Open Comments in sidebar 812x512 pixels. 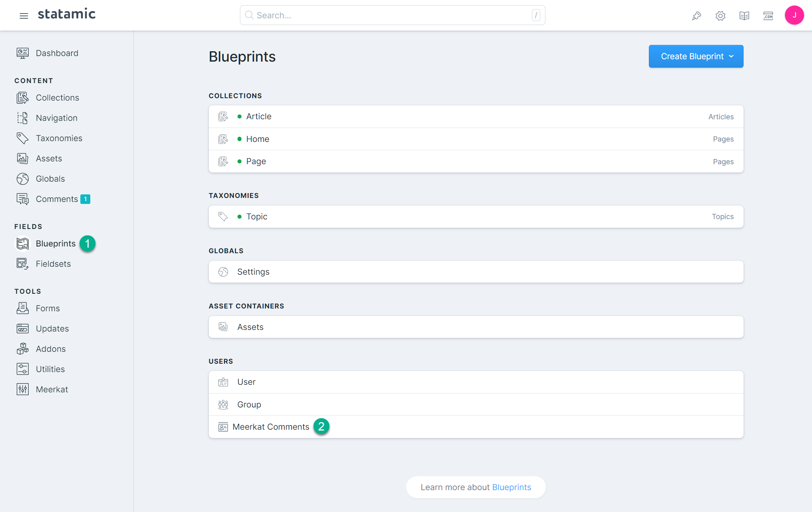click(x=57, y=199)
